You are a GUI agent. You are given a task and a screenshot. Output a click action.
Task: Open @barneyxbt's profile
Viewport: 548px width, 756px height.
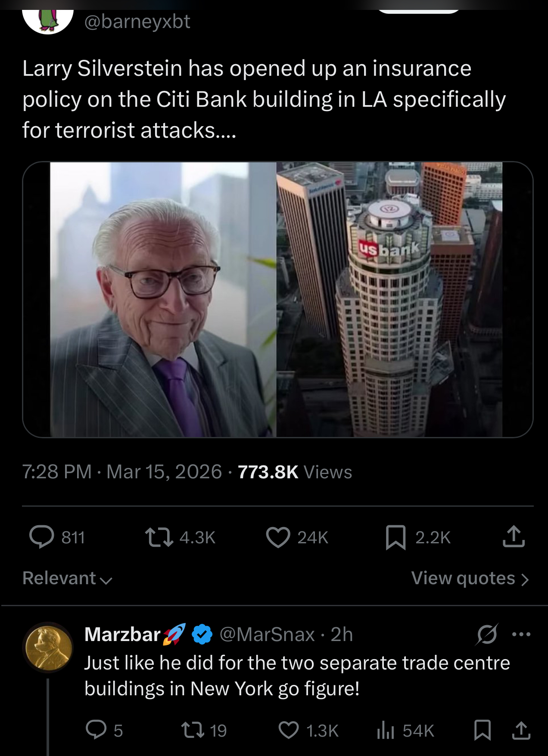pyautogui.click(x=137, y=19)
